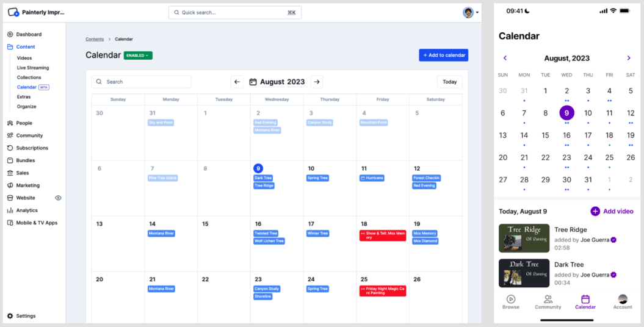Viewport: 644px width, 327px height.
Task: Open the Analytics bar chart icon
Action: 10,210
